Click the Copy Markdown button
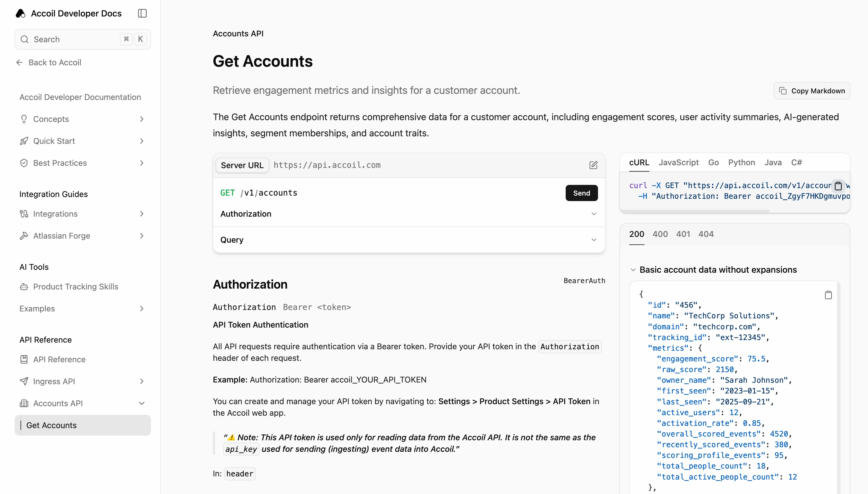Image resolution: width=868 pixels, height=494 pixels. [812, 91]
